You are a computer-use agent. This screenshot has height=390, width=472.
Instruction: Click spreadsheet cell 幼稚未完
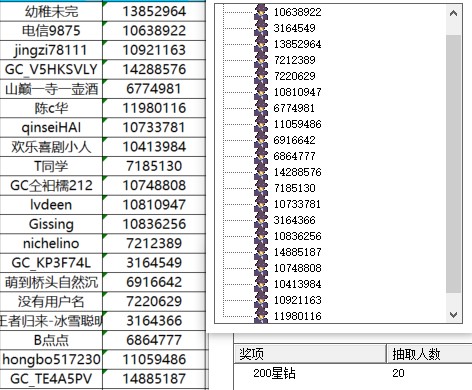51,12
